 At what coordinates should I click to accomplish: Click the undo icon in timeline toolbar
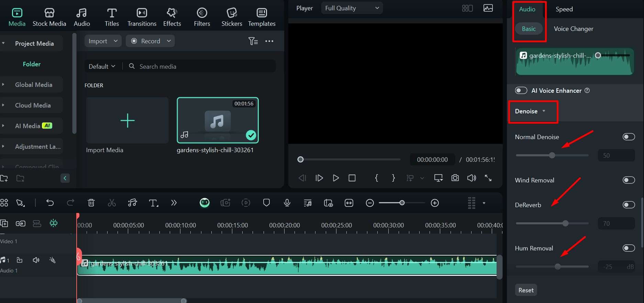(50, 203)
